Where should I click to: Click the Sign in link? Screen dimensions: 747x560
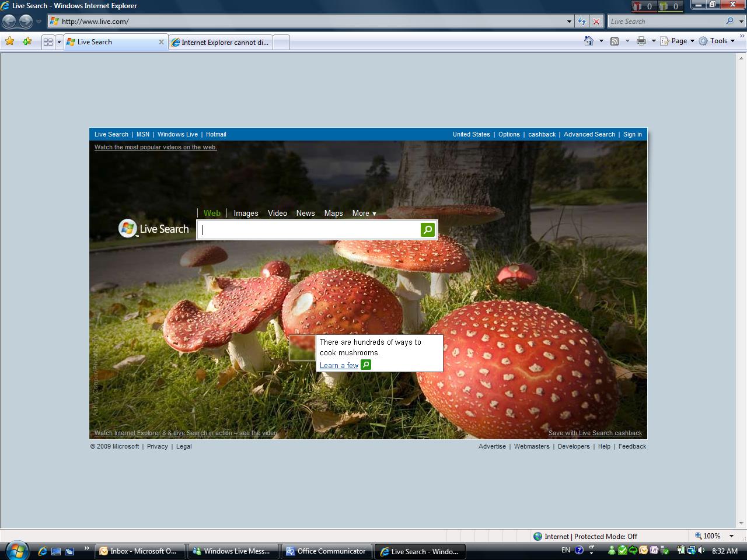(x=633, y=134)
